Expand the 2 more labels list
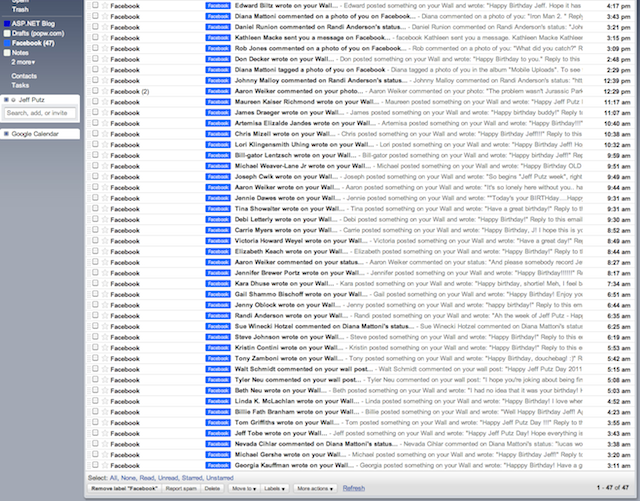 [23, 62]
